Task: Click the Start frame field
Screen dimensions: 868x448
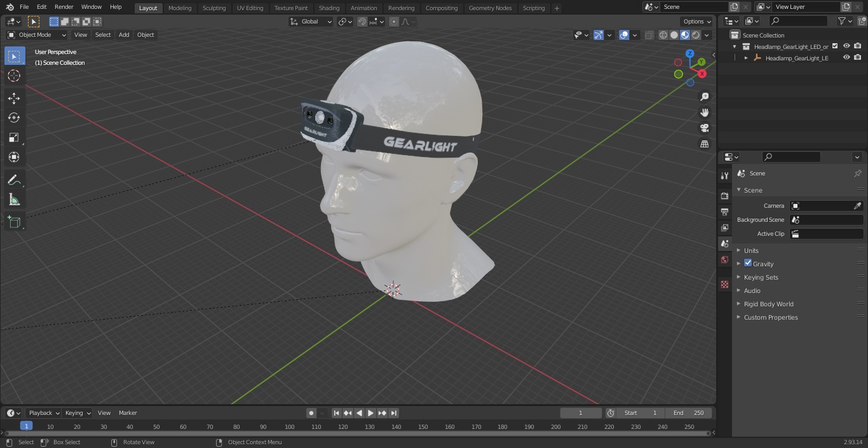Action: click(641, 413)
